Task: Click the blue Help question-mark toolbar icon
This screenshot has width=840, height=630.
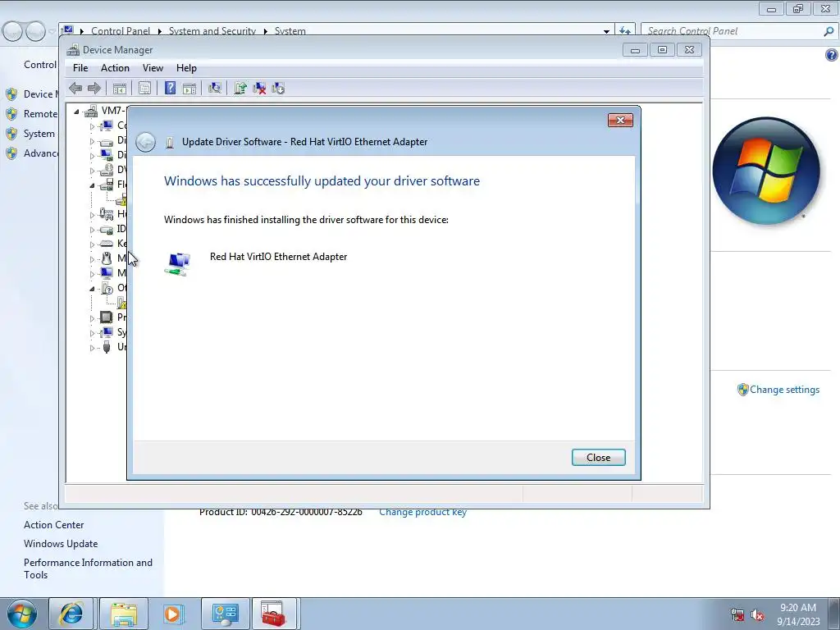Action: tap(170, 89)
